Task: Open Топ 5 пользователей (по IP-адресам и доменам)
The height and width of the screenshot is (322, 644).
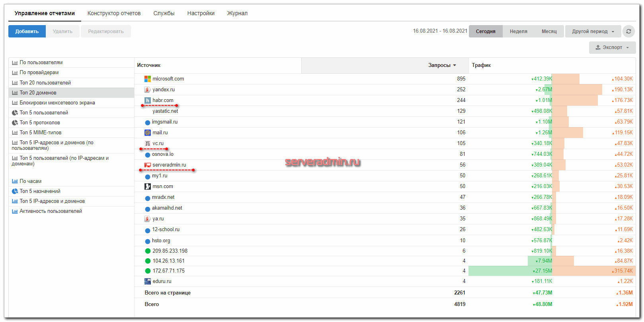Action: pos(72,161)
